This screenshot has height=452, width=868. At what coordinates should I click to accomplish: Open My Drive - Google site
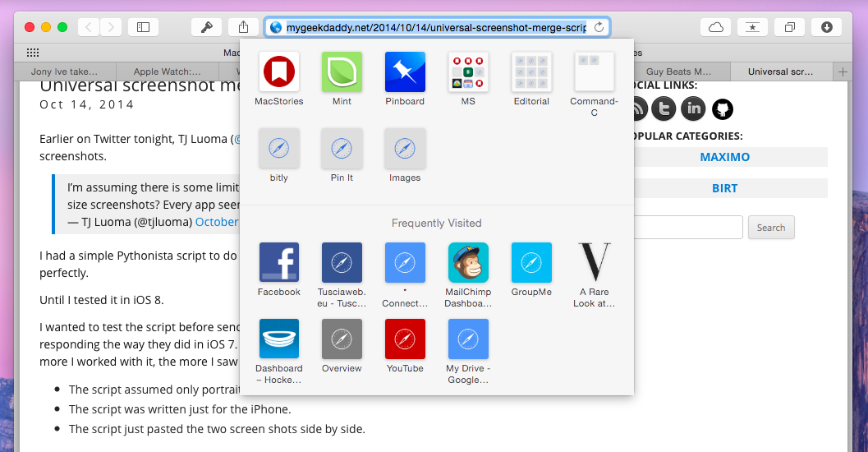(468, 339)
